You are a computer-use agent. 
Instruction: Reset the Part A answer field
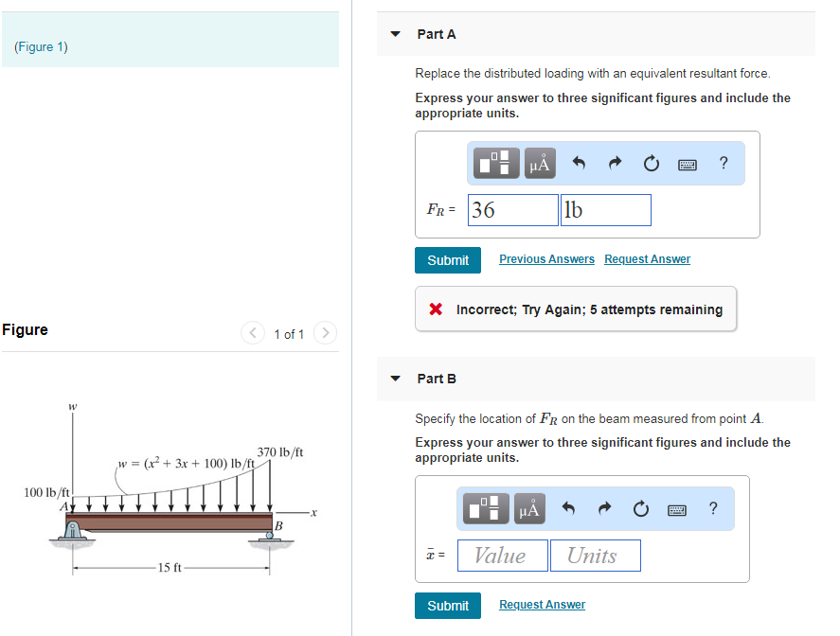pyautogui.click(x=651, y=163)
